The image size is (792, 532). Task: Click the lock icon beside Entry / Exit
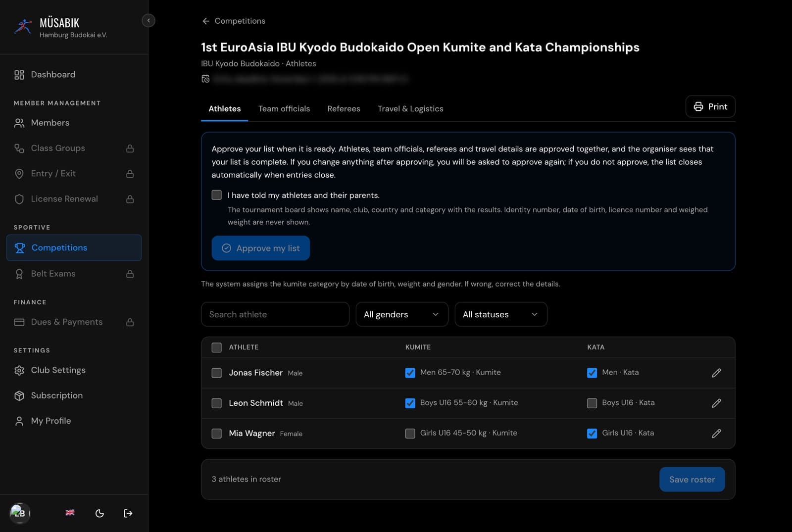[x=130, y=174]
